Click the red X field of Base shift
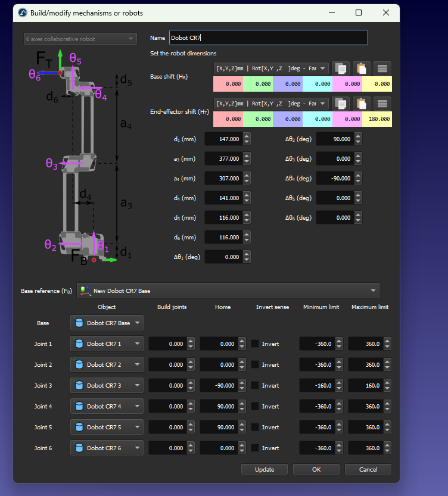 (228, 84)
